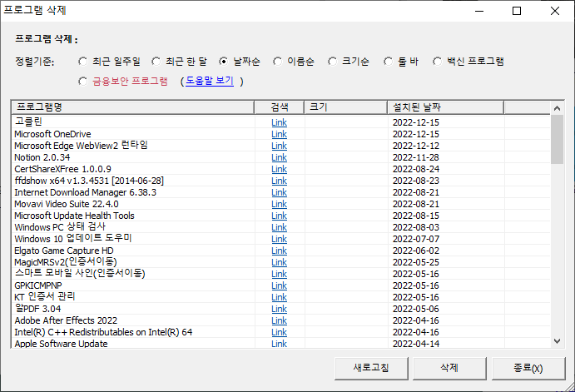Open the Link for ffdshow x64
Viewport: 575px width, 392px height.
point(279,181)
